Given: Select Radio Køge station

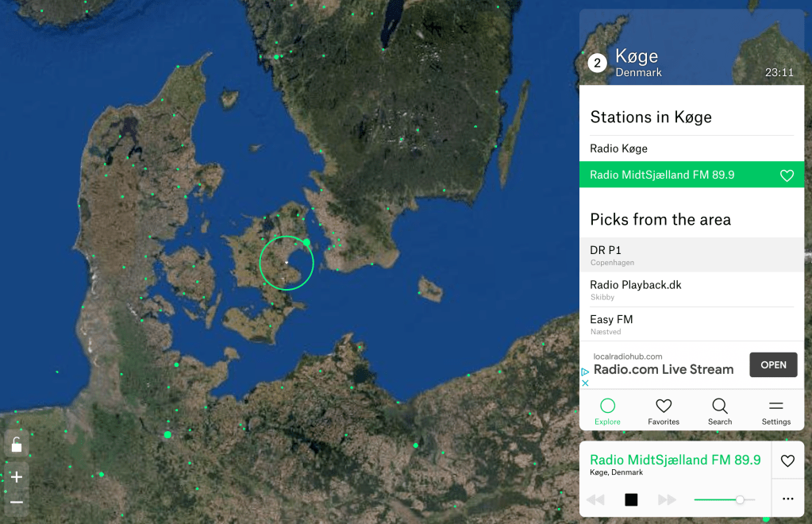Looking at the screenshot, I should pos(618,148).
